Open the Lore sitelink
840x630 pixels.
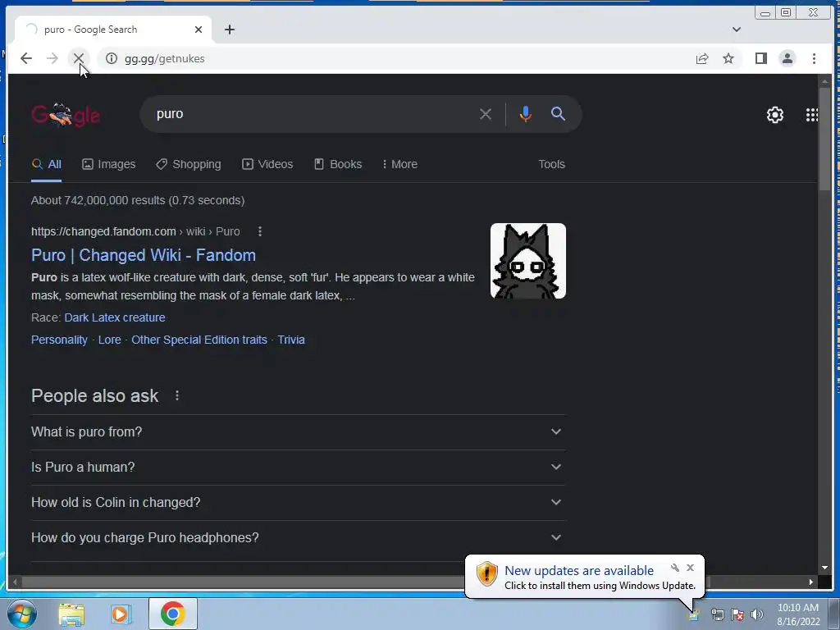[109, 340]
